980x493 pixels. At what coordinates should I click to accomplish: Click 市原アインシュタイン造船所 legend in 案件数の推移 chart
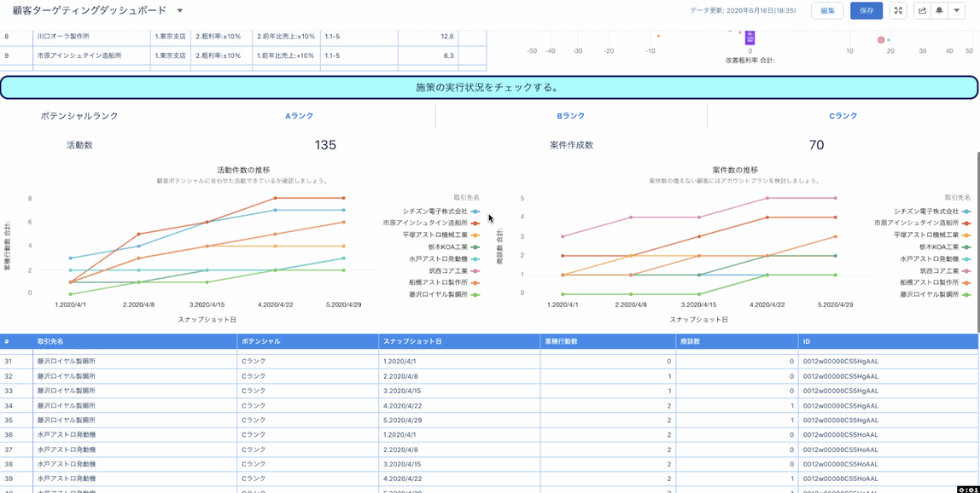[x=923, y=223]
